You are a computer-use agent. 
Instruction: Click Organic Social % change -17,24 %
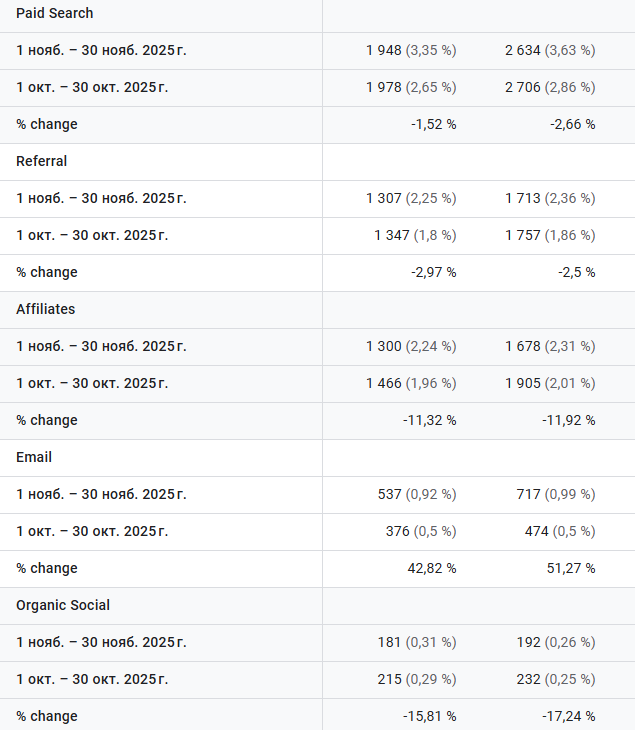pyautogui.click(x=568, y=716)
